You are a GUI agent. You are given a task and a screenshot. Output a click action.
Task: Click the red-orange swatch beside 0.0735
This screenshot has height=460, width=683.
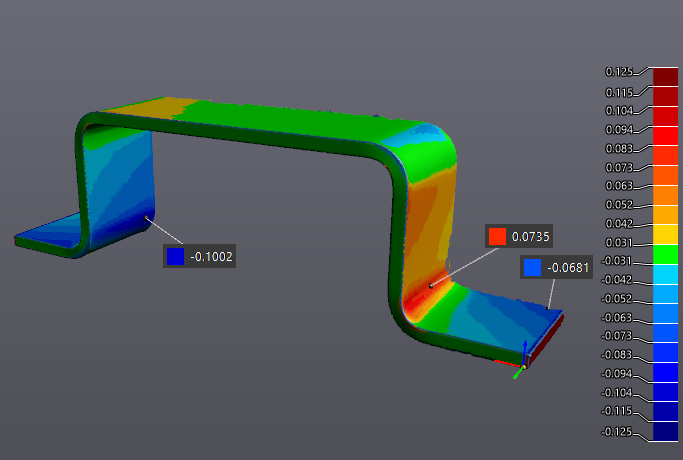(497, 237)
